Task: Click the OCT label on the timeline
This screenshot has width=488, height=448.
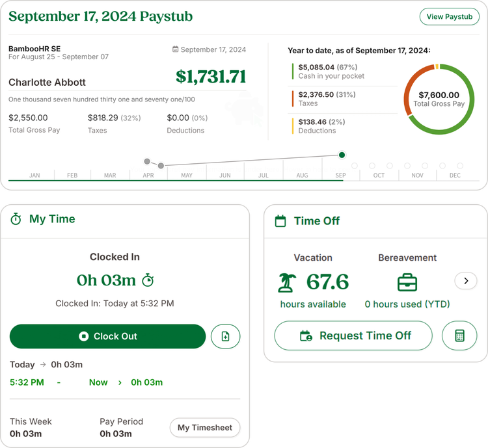Action: pos(379,176)
